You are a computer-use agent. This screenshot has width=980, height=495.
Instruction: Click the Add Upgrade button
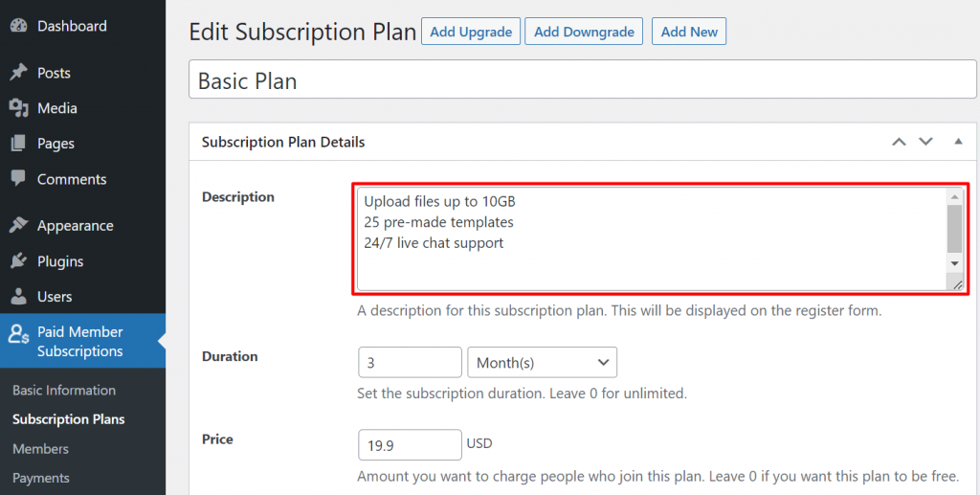(x=469, y=32)
